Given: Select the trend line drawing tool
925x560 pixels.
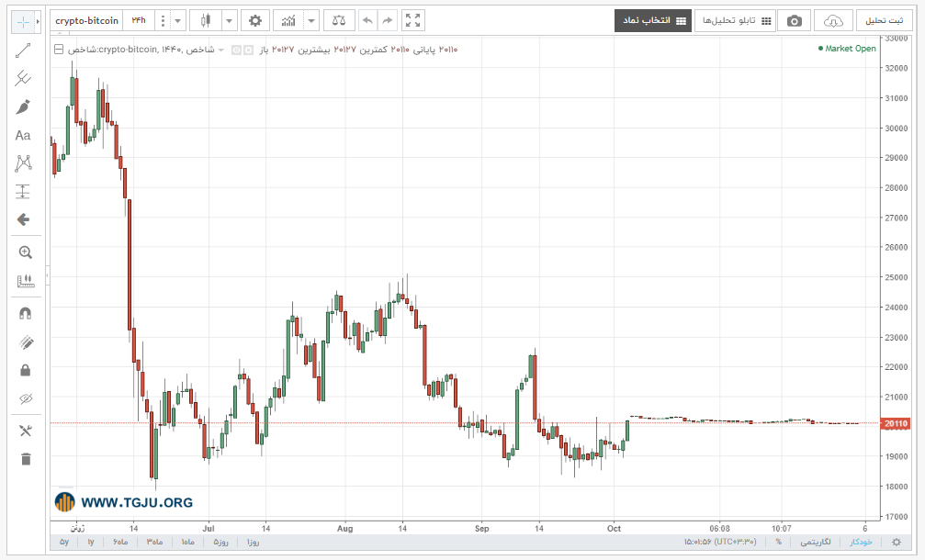Looking at the screenshot, I should tap(23, 50).
